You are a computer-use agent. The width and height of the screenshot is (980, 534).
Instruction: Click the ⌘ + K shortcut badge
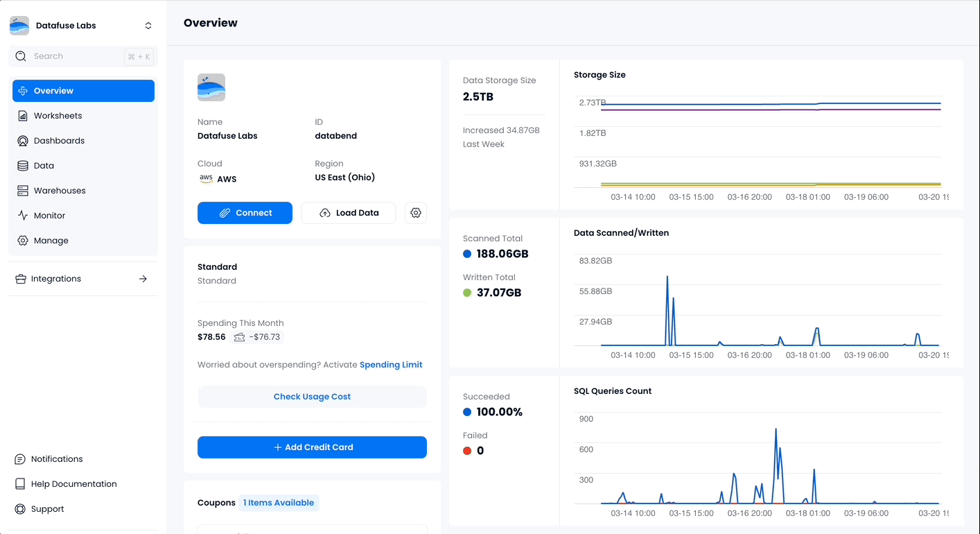(x=139, y=57)
